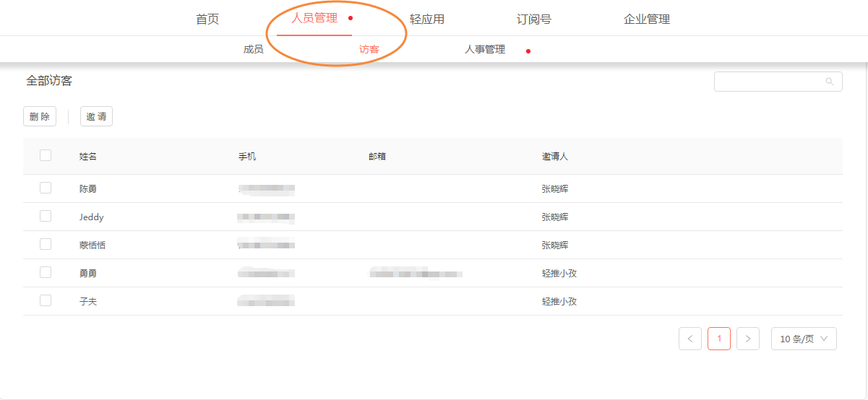This screenshot has width=868, height=400.
Task: Switch to 人员管理 tab
Action: [314, 18]
